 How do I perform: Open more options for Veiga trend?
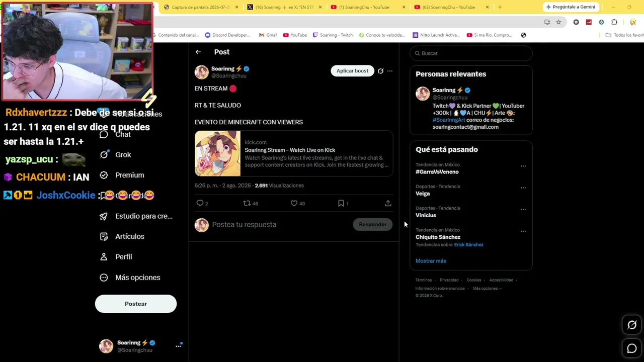(523, 188)
